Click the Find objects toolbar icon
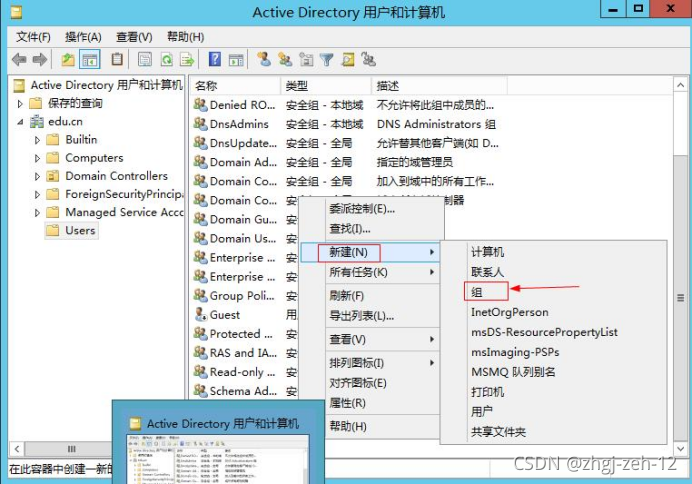This screenshot has height=484, width=692. 348,59
